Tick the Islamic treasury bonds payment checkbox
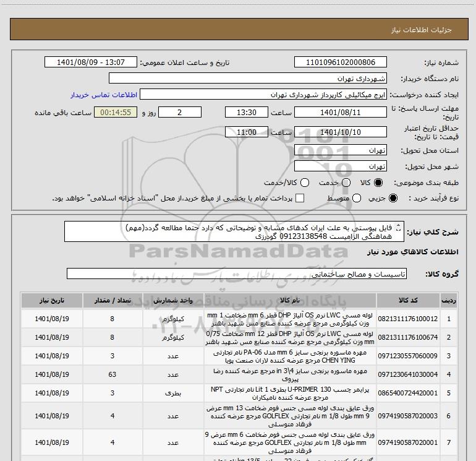Screen dimensions: 476x461 click(x=300, y=198)
